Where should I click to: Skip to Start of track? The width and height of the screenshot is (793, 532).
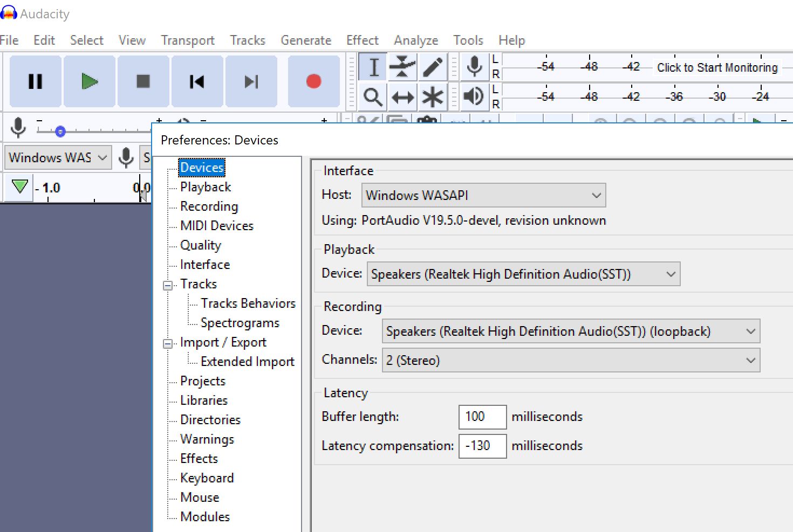pos(197,81)
